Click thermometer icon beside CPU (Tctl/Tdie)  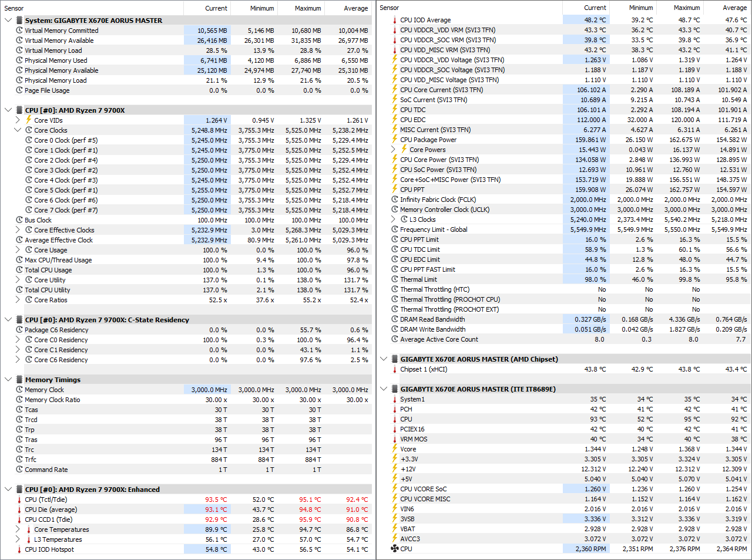[x=19, y=500]
